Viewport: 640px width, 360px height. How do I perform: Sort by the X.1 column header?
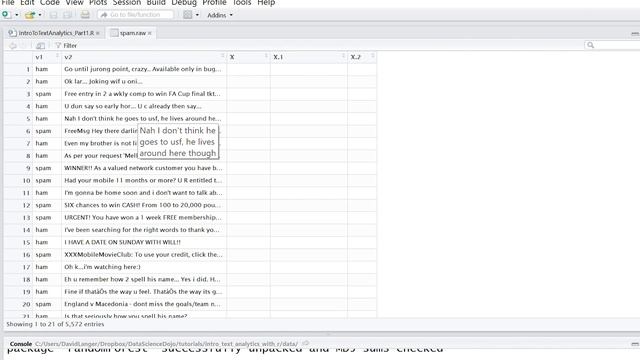click(x=309, y=57)
